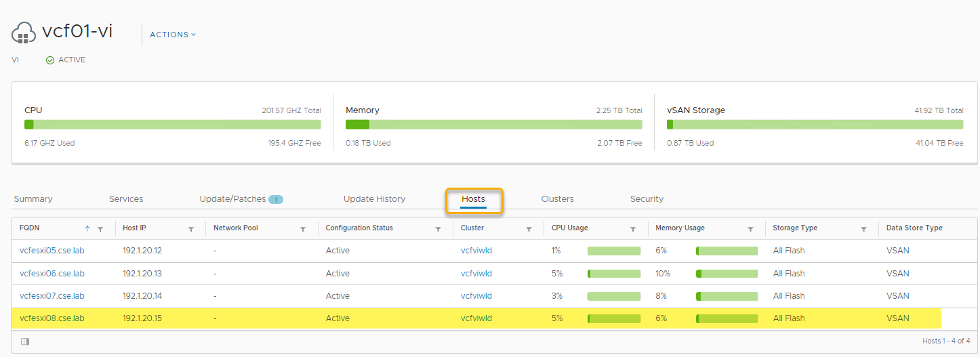Filter by Configuration Status column

[438, 229]
